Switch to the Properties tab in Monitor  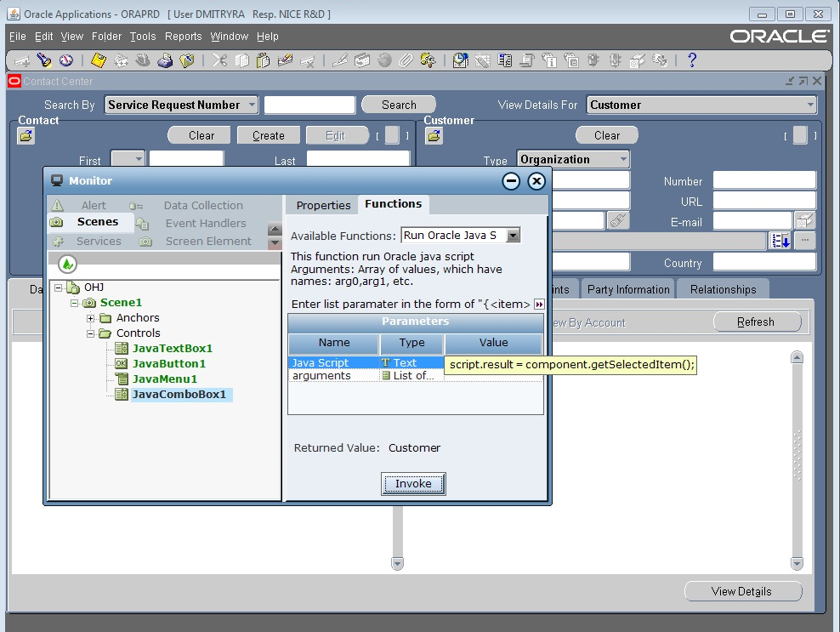323,205
